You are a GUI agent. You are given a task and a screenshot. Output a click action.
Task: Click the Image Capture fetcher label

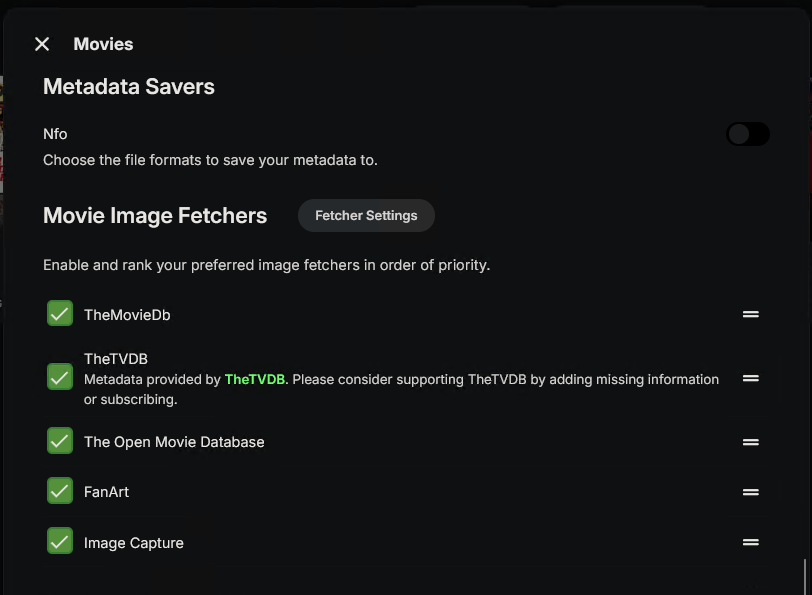tap(134, 543)
